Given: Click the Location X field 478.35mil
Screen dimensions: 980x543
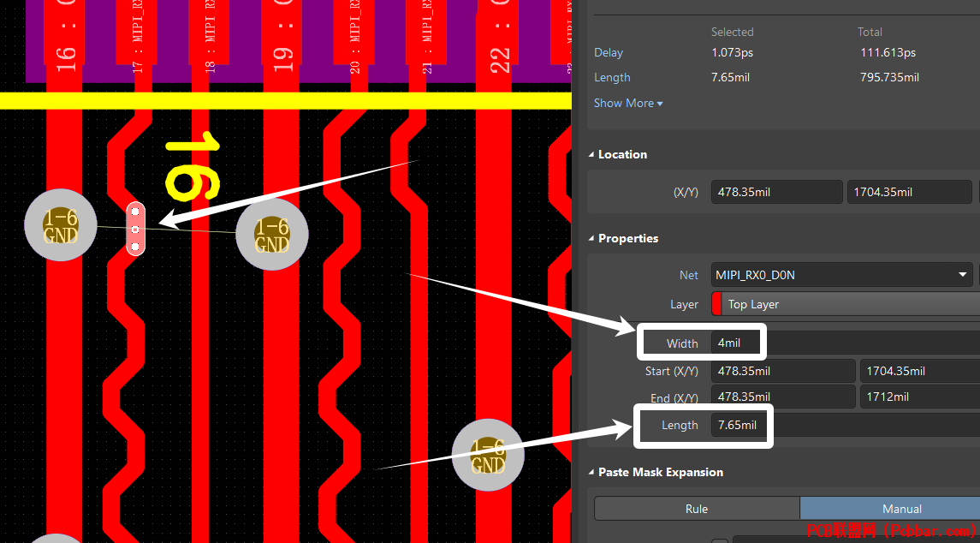Looking at the screenshot, I should pyautogui.click(x=777, y=192).
